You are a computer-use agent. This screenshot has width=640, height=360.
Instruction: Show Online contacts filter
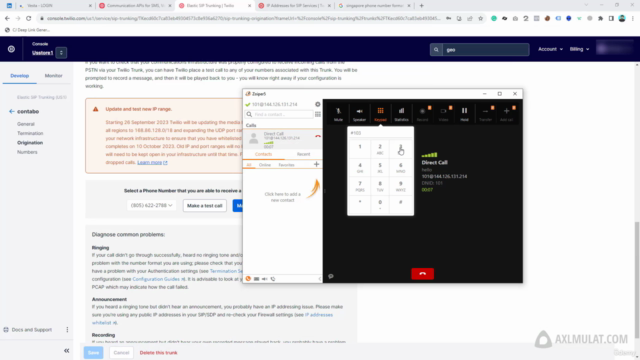click(x=265, y=165)
